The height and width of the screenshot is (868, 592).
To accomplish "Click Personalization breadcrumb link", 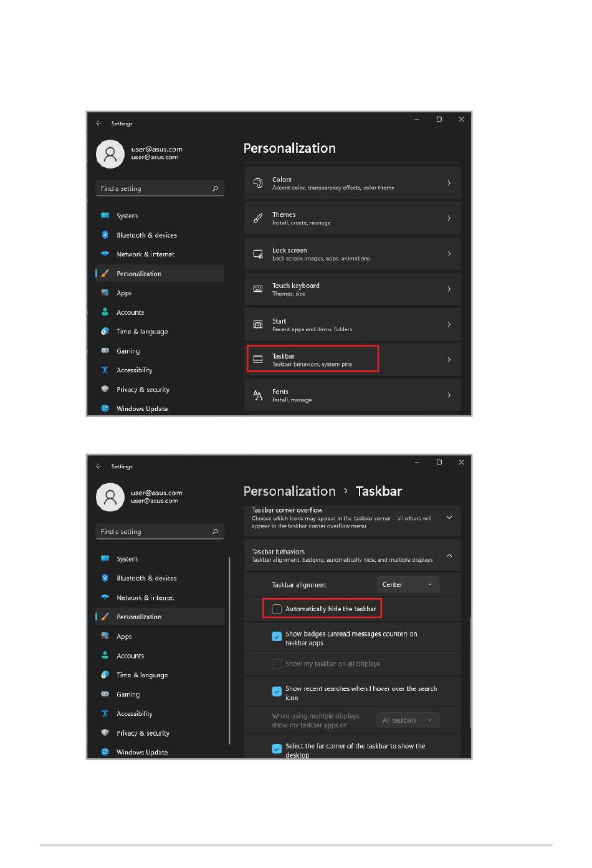I will [290, 491].
